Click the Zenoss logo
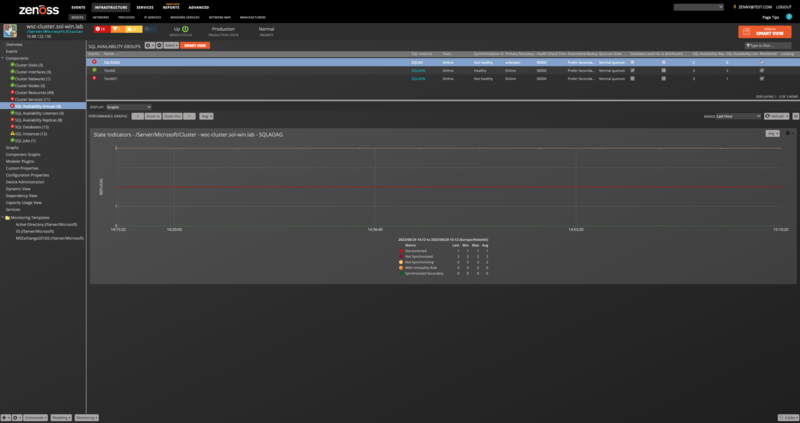Screen dimensions: 800x423 tap(39, 9)
